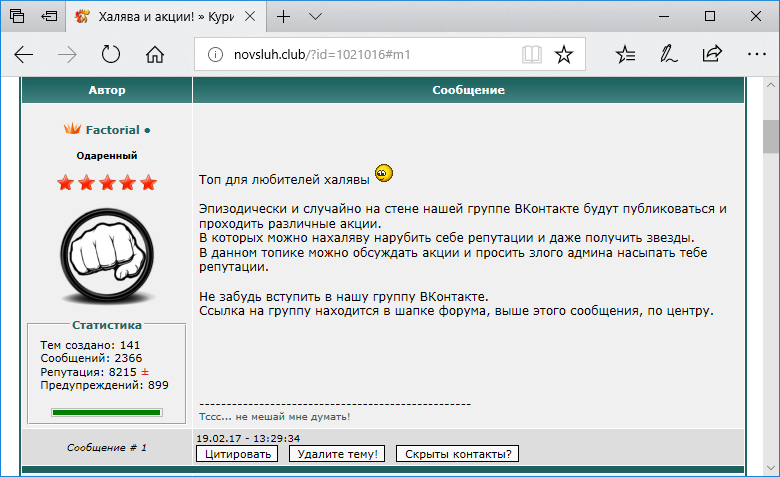Image resolution: width=780 pixels, height=477 pixels.
Task: Open the Factorial user profile link
Action: tap(112, 130)
